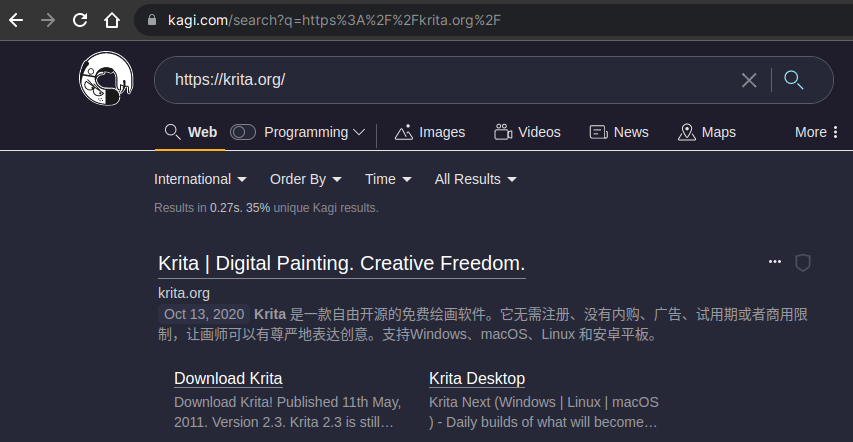This screenshot has width=853, height=442.
Task: Switch to the Images tab
Action: click(431, 132)
